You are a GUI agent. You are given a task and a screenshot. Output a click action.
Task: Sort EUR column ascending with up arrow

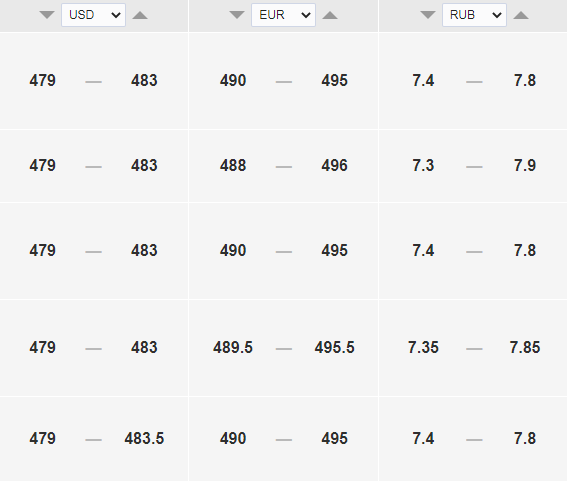coord(330,15)
